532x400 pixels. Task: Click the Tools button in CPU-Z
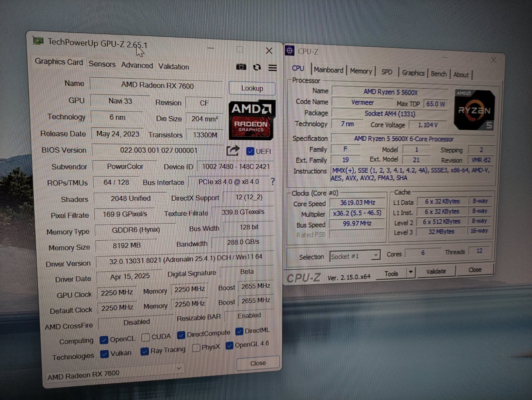[x=391, y=273]
